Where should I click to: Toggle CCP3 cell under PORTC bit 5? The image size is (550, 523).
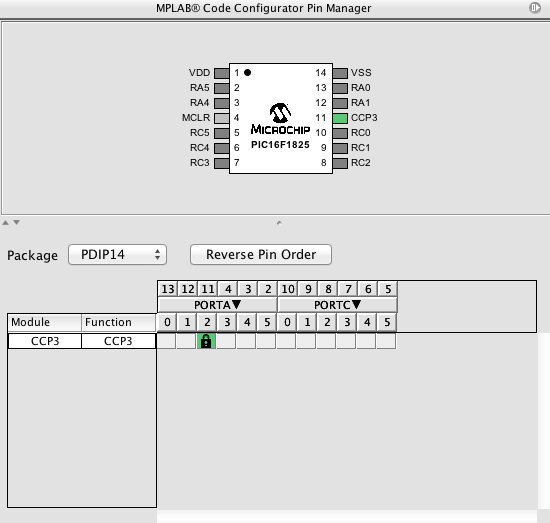(x=386, y=341)
